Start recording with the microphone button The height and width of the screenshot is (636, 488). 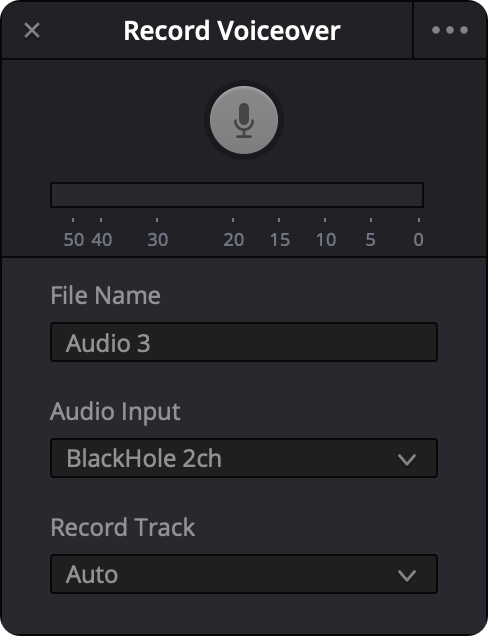244,120
